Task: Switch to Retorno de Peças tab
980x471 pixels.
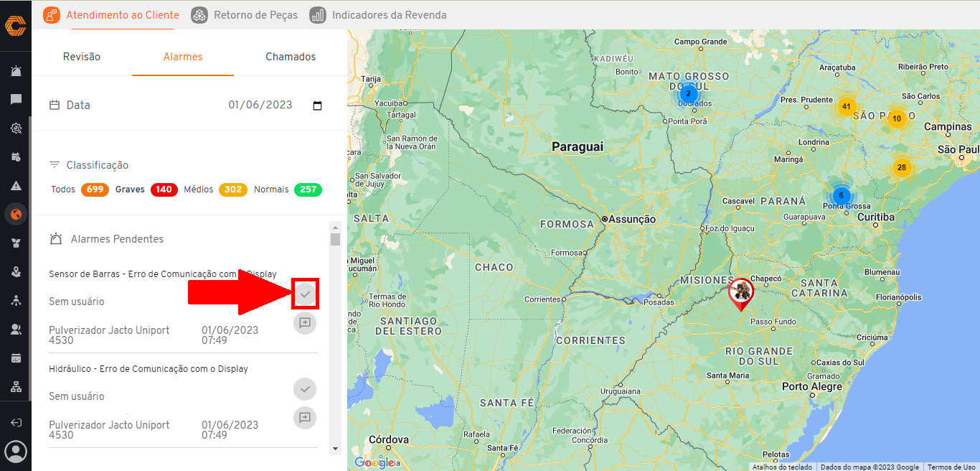Action: pos(245,14)
